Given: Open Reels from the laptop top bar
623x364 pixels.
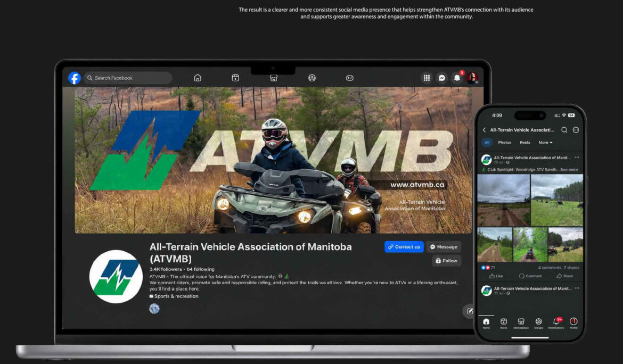Looking at the screenshot, I should click(235, 78).
